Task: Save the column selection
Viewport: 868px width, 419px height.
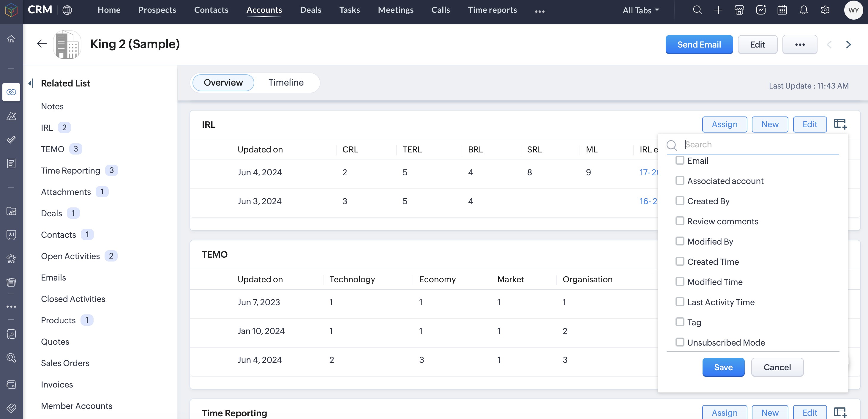Action: coord(723,367)
